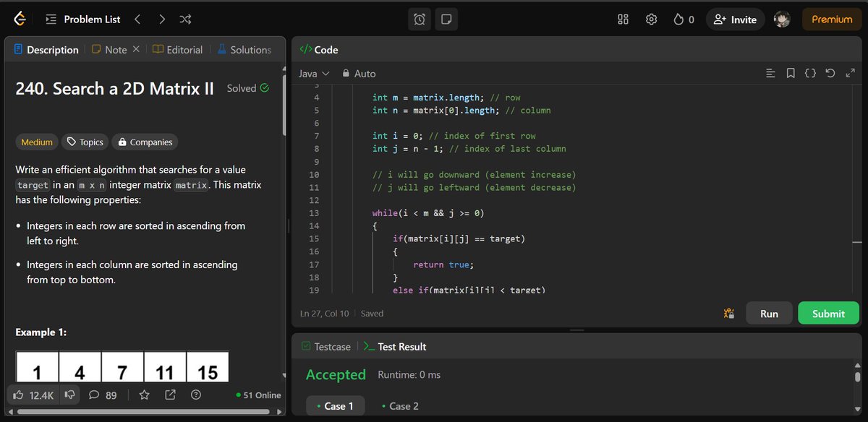This screenshot has height=422, width=868.
Task: Switch to the Description tab
Action: (46, 50)
